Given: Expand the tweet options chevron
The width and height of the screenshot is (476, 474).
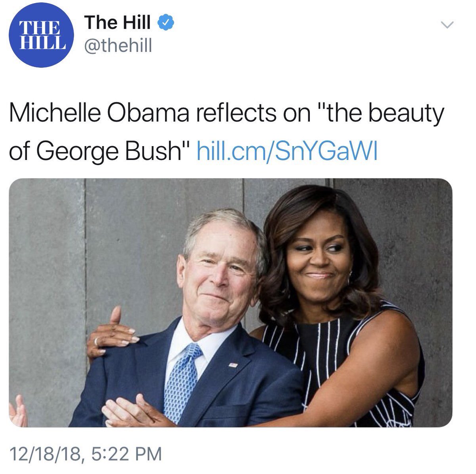Looking at the screenshot, I should click(447, 25).
